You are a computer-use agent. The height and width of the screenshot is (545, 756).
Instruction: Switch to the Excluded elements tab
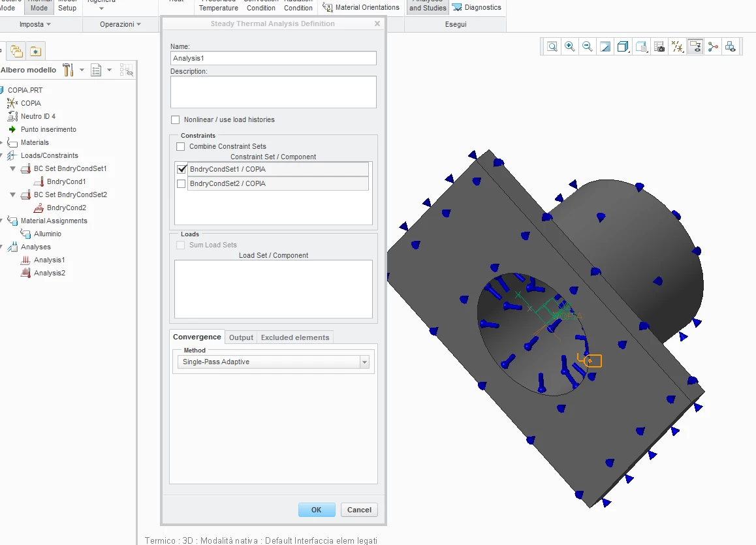(x=295, y=337)
